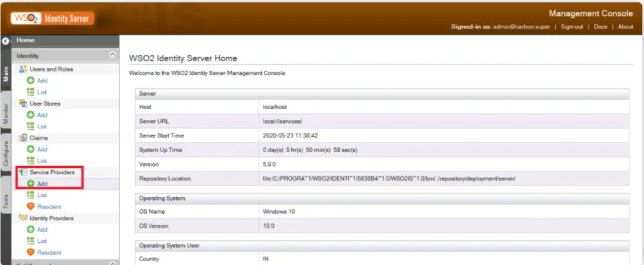Click the Claims icon

[23, 138]
